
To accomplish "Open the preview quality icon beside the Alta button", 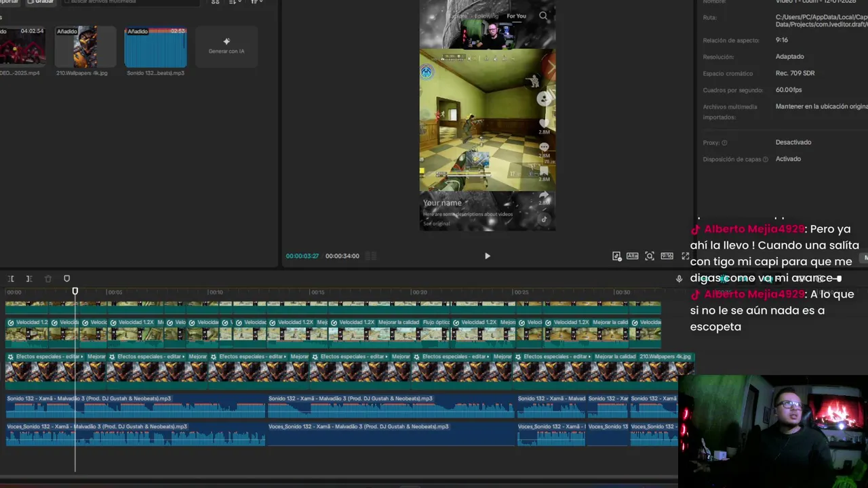I will pos(616,256).
